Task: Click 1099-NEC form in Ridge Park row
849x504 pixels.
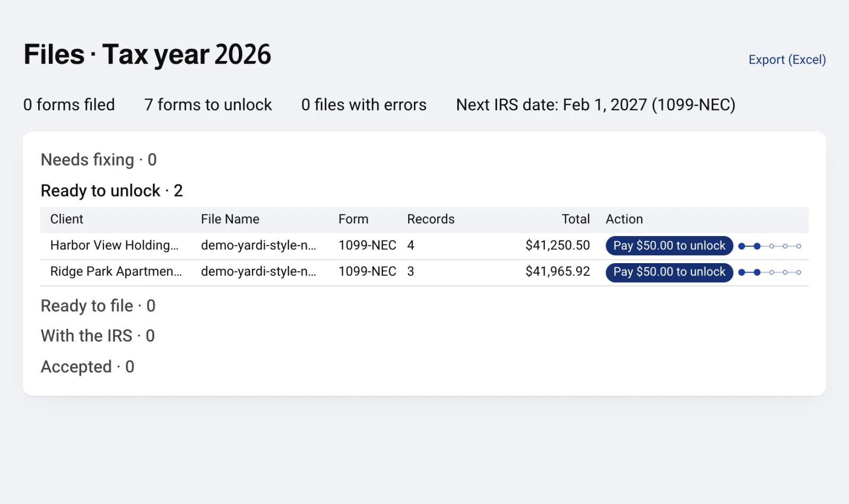Action: pyautogui.click(x=367, y=271)
